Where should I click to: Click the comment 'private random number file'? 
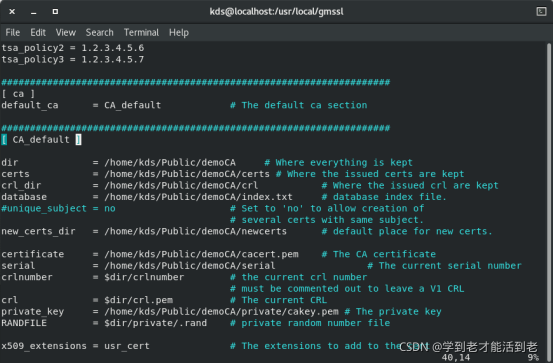(316, 323)
